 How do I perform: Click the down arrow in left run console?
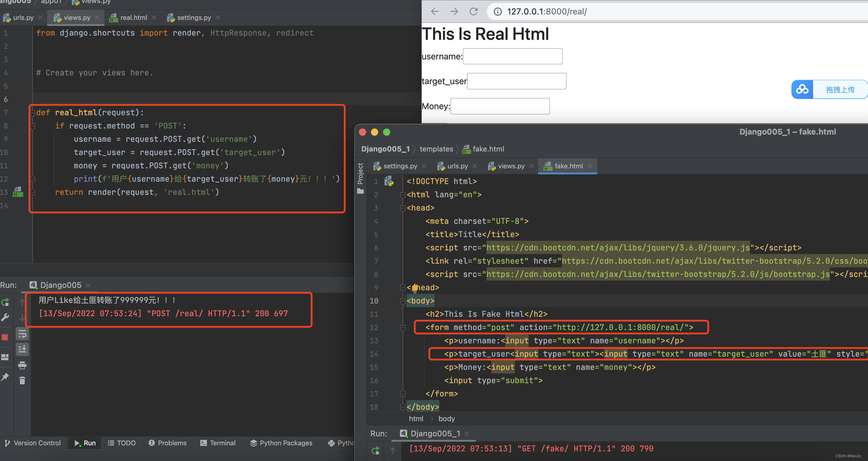click(22, 317)
